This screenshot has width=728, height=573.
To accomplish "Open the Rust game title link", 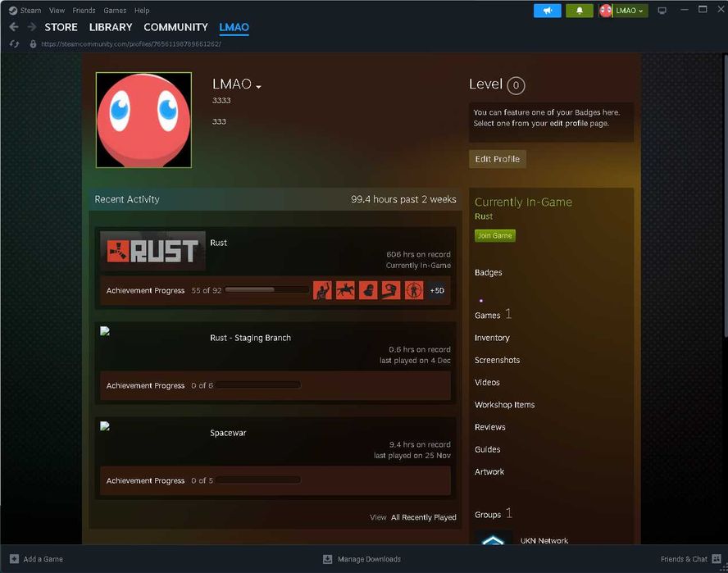I will [x=218, y=243].
